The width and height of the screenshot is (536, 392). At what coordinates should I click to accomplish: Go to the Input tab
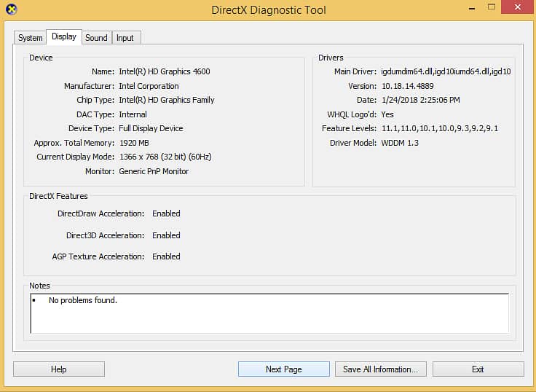[125, 38]
